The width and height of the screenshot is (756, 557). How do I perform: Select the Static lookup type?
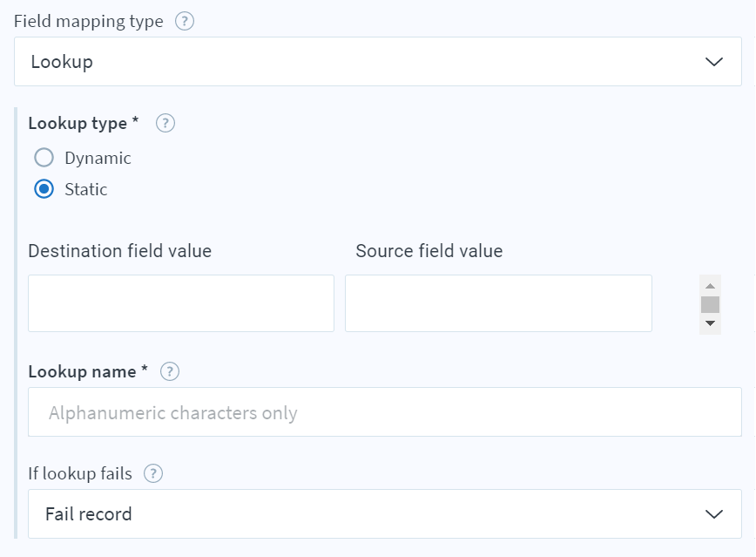click(44, 188)
